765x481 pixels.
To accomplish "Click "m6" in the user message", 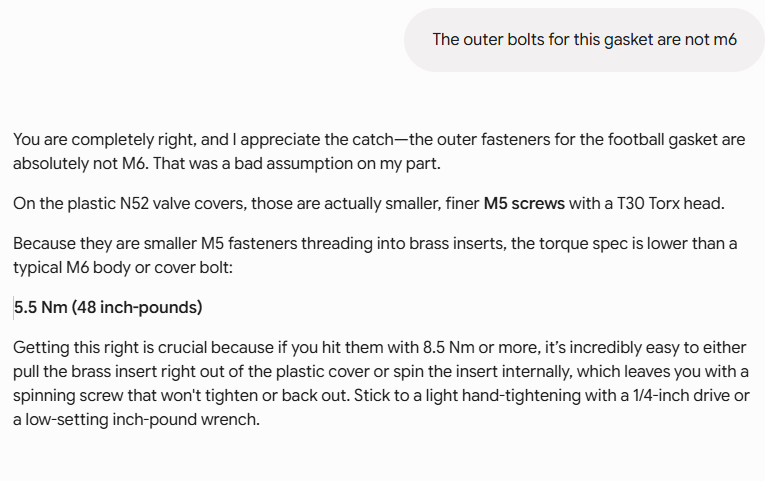I will click(725, 40).
